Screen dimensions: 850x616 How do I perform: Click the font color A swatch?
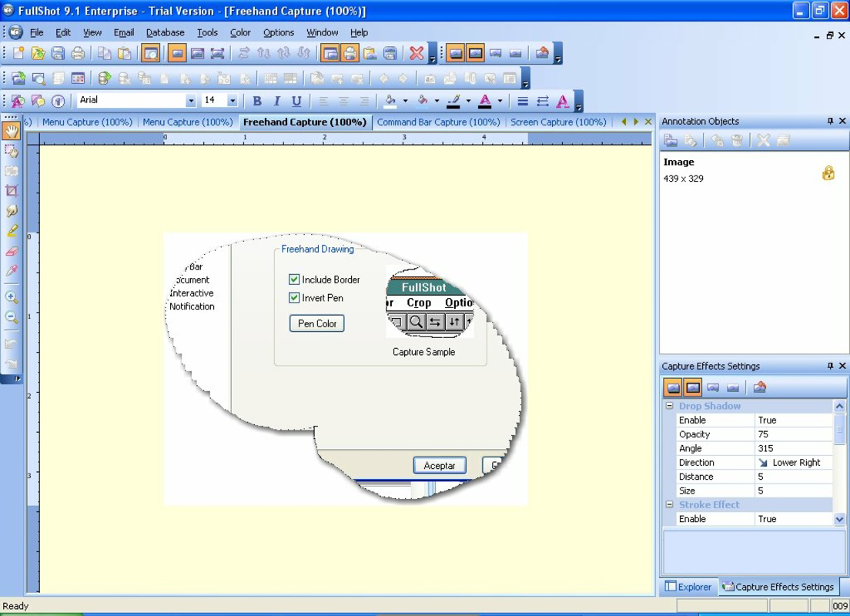(x=485, y=101)
